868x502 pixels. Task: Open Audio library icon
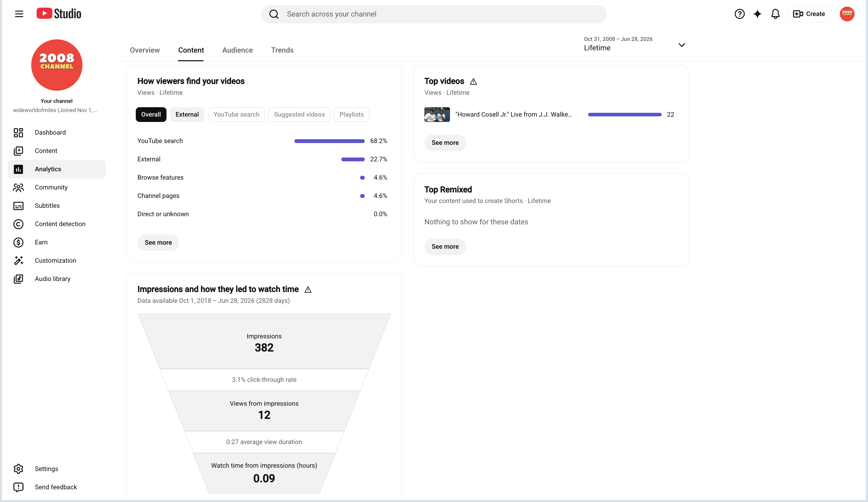coord(18,279)
